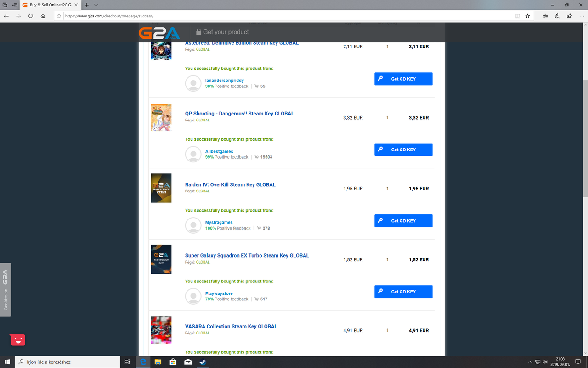Add page to favorites star

[x=528, y=16]
